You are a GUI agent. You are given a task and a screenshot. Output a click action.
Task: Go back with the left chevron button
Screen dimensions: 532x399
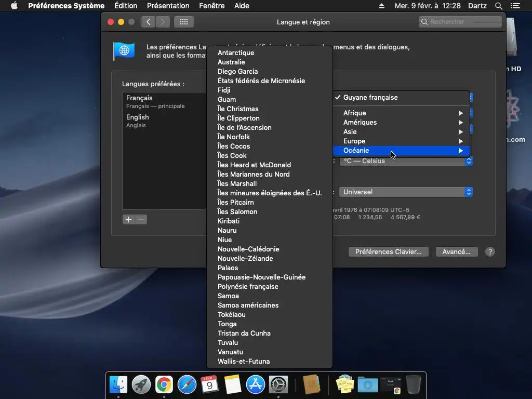coord(148,22)
